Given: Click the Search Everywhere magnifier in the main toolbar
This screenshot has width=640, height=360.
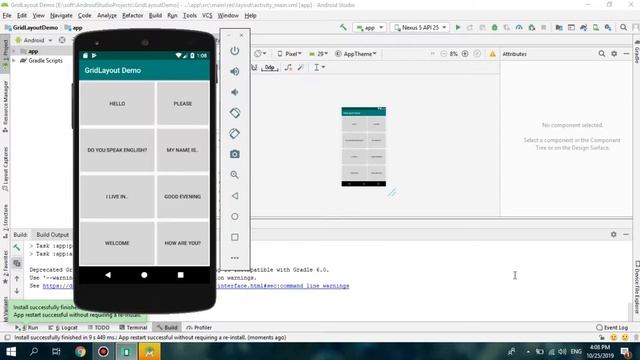Looking at the screenshot, I should 623,27.
